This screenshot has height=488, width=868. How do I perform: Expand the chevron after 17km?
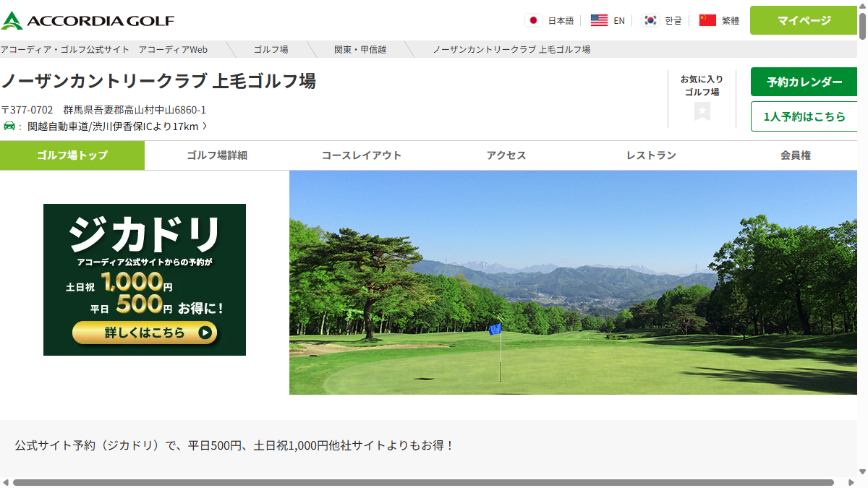(205, 127)
